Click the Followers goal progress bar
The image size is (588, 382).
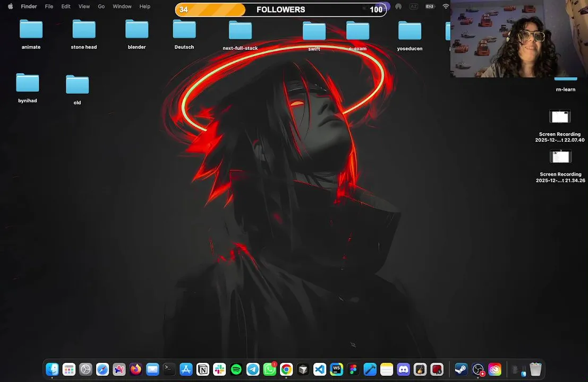click(281, 10)
